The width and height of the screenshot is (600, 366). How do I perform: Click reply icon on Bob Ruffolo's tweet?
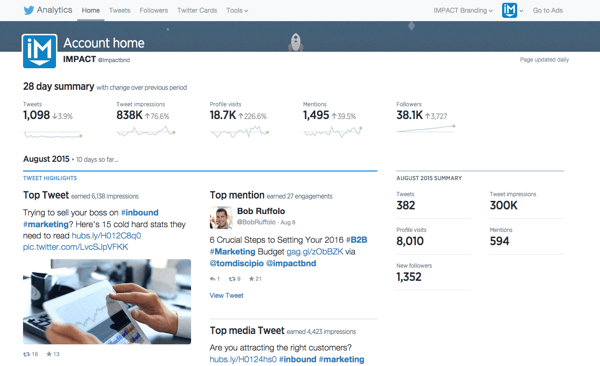[x=212, y=279]
